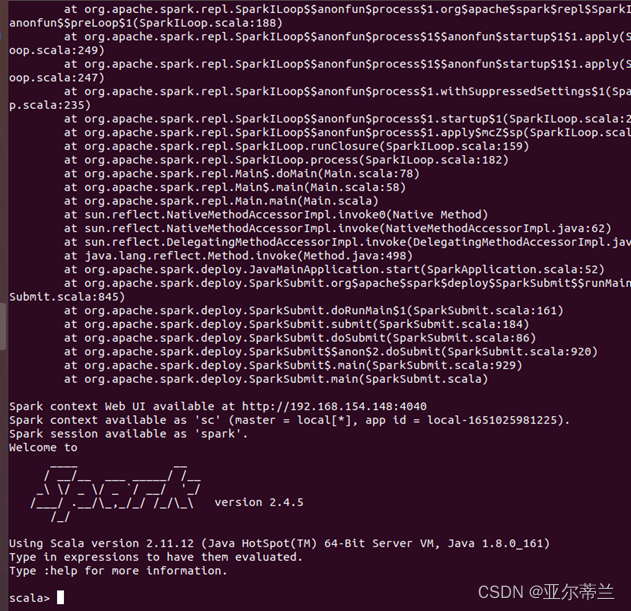Click the 'anonfun$$preLoop$1(SparkILoop.scala:188)' line
631x611 pixels.
[x=146, y=23]
